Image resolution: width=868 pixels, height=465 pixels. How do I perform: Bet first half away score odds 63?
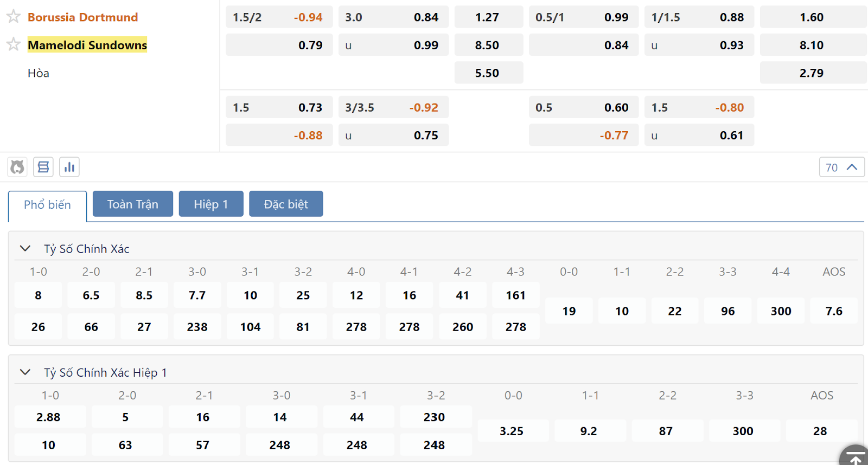pos(127,445)
